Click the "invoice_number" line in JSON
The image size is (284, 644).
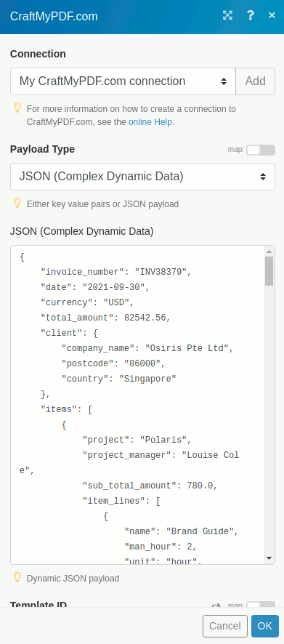tap(116, 273)
